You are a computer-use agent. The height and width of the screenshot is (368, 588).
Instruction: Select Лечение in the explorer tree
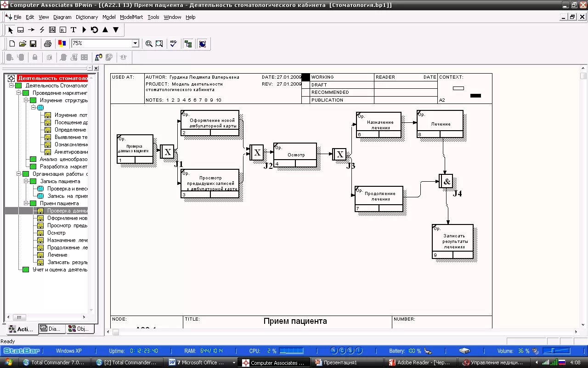point(57,255)
